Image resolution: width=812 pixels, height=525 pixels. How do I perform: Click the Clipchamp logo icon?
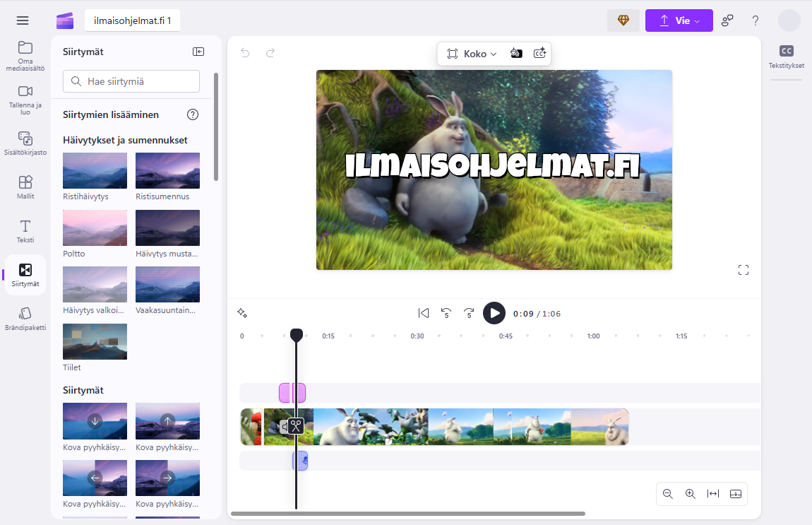[x=65, y=20]
